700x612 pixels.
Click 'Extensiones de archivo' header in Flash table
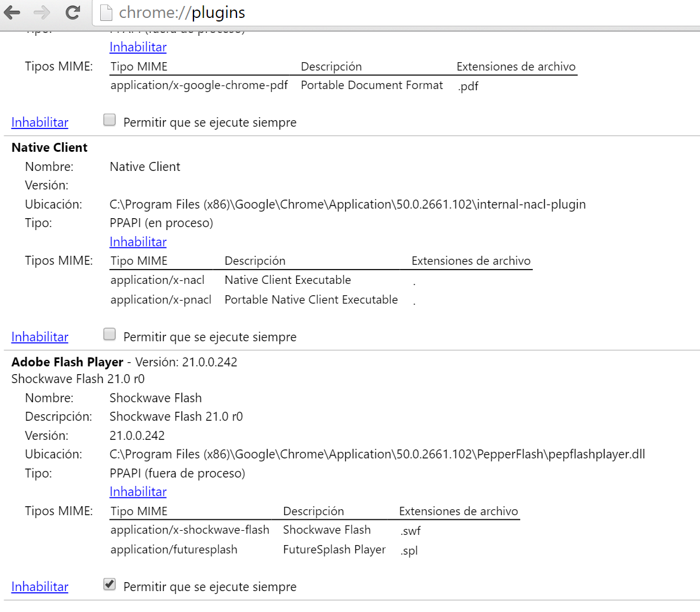coord(459,511)
